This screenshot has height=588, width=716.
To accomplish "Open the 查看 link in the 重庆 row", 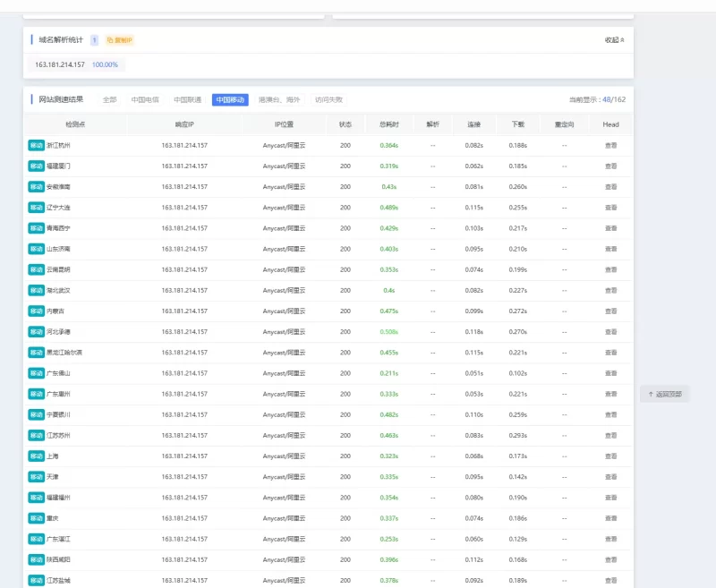I will click(610, 518).
